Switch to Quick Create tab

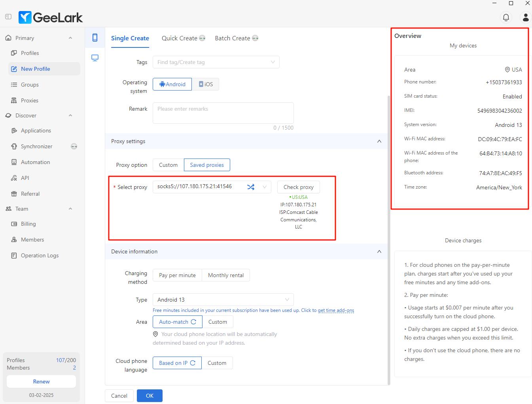[x=180, y=38]
